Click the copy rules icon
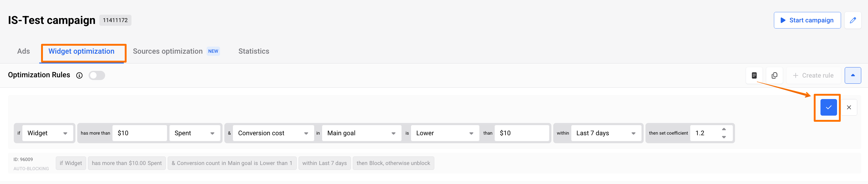 click(x=774, y=75)
